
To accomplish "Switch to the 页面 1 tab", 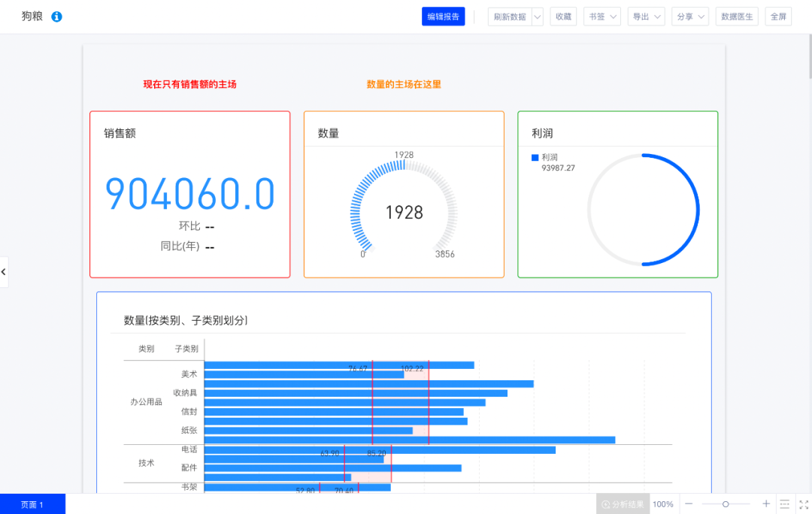I will pyautogui.click(x=32, y=504).
